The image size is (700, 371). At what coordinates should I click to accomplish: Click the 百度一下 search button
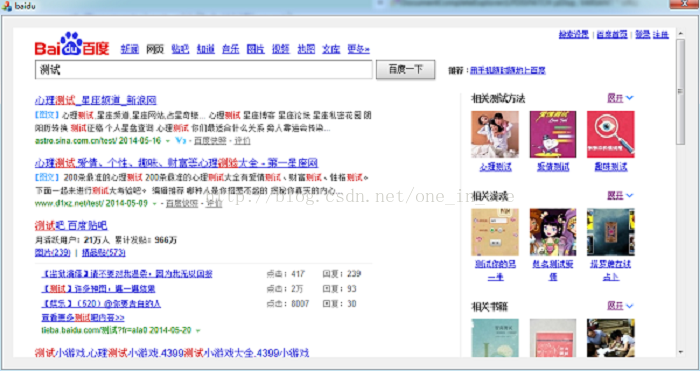point(405,70)
